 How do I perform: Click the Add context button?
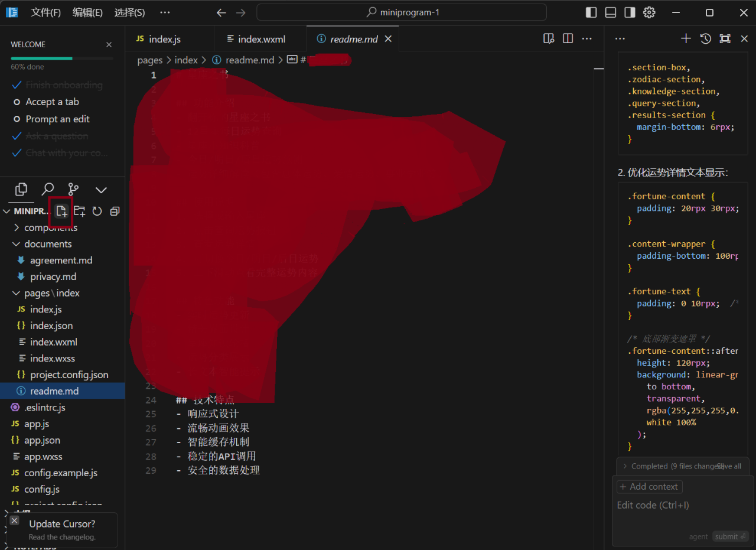click(x=649, y=487)
